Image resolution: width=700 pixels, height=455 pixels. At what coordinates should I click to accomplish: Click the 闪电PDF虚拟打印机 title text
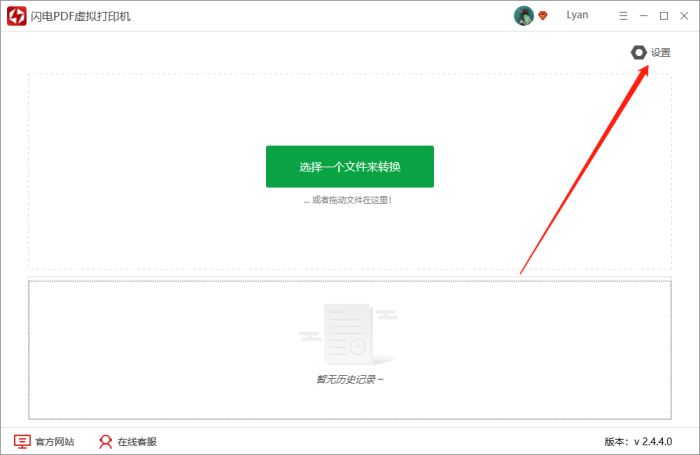[81, 16]
